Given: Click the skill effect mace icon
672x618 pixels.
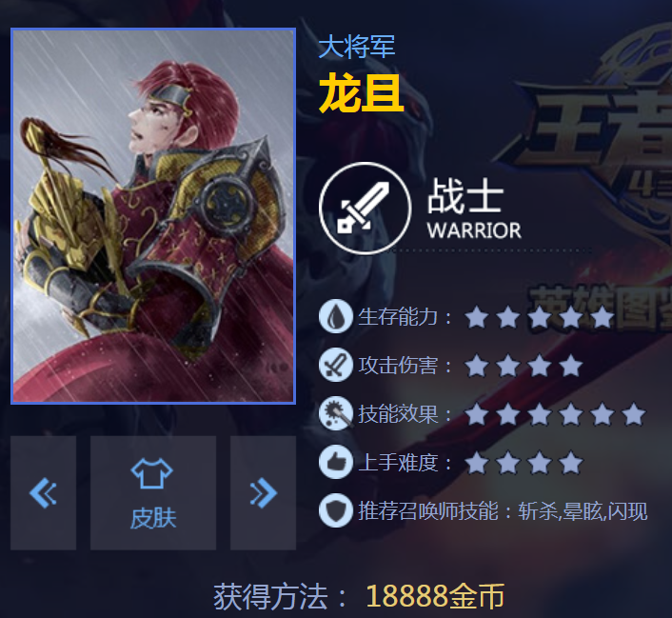Looking at the screenshot, I should (x=336, y=413).
